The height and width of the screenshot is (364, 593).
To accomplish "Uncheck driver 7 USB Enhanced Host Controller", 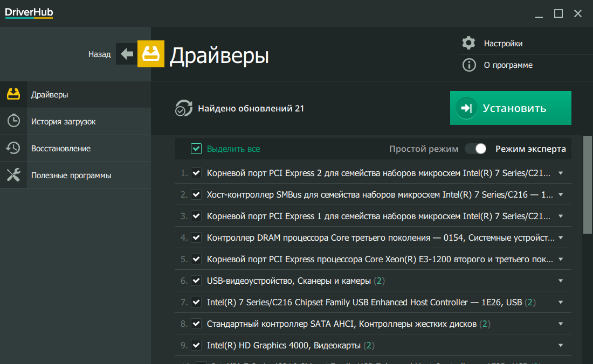I will pyautogui.click(x=196, y=303).
